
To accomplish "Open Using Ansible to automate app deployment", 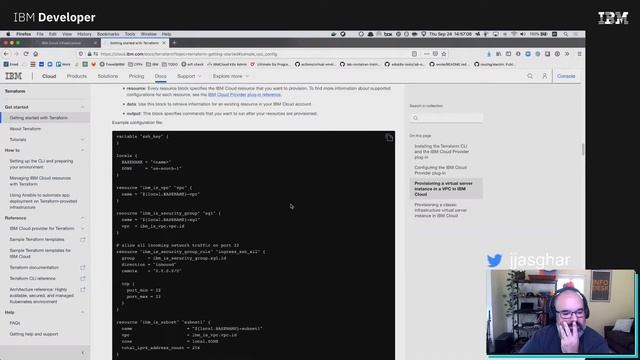I will pyautogui.click(x=43, y=201).
